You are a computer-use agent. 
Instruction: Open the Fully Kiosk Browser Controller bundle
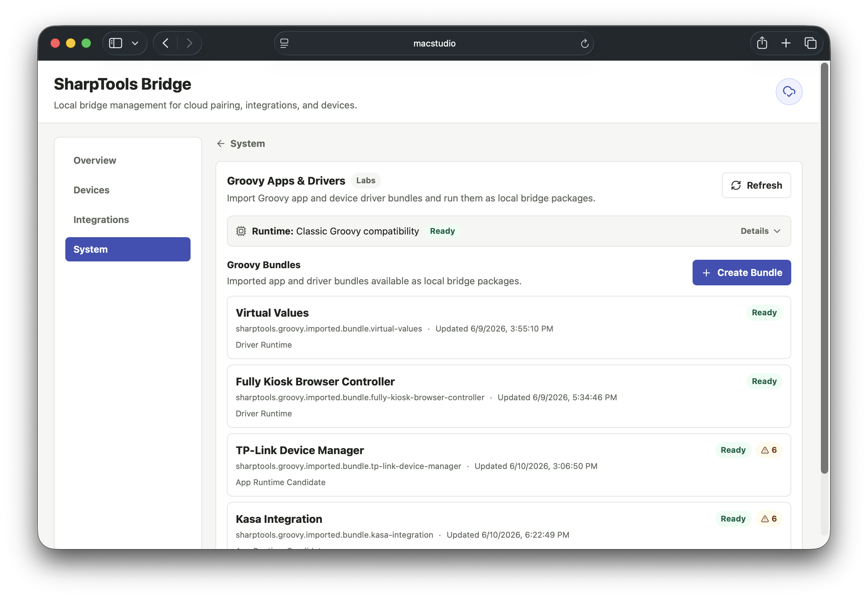coord(509,396)
